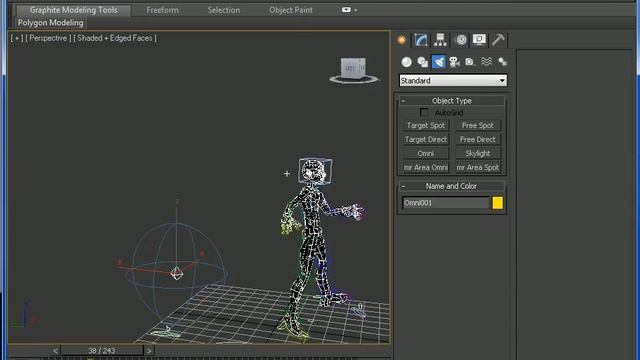Switch to the Freeform tab
This screenshot has height=360, width=640.
pyautogui.click(x=162, y=10)
